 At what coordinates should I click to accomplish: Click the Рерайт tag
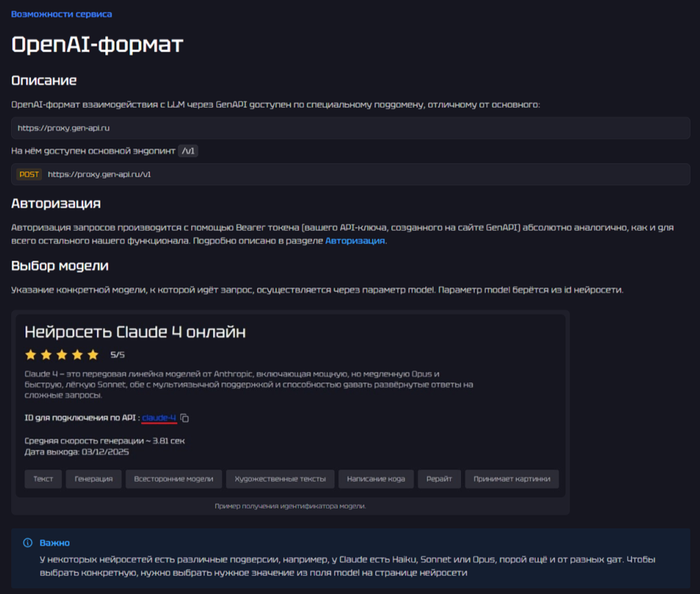(x=439, y=479)
